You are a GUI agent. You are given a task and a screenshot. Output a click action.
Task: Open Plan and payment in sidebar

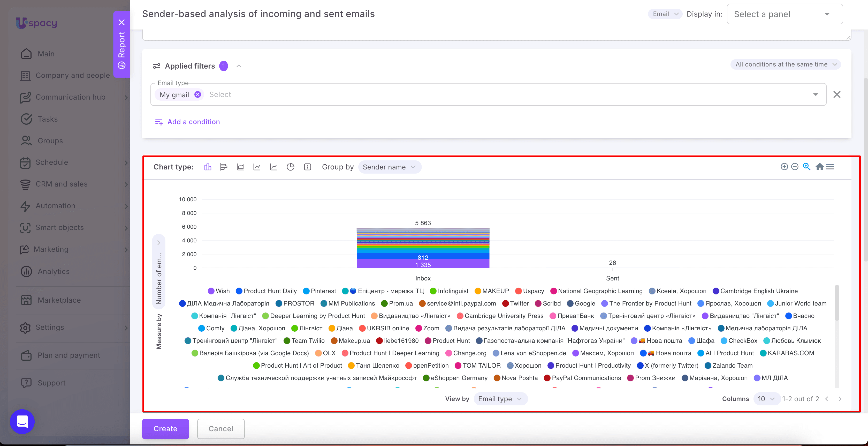tap(69, 355)
